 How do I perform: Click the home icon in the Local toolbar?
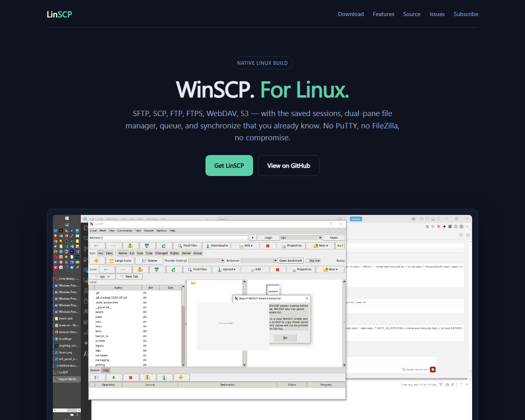click(x=157, y=269)
